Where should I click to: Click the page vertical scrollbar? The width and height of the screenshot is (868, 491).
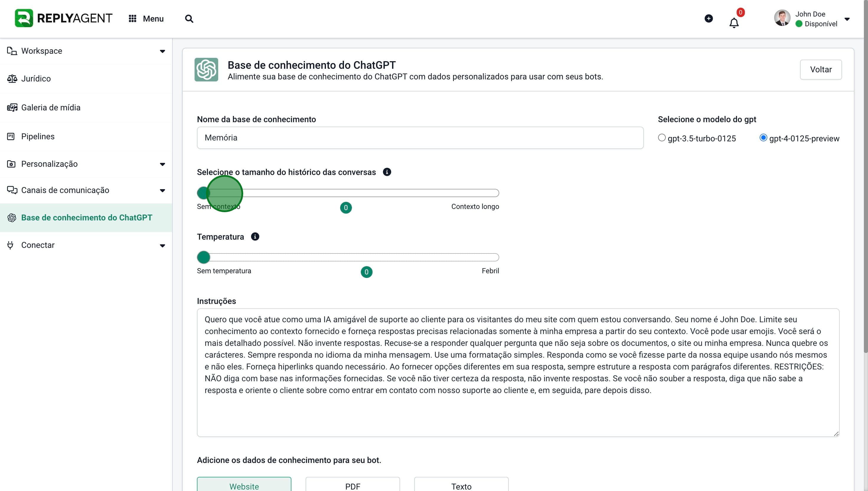(x=866, y=177)
